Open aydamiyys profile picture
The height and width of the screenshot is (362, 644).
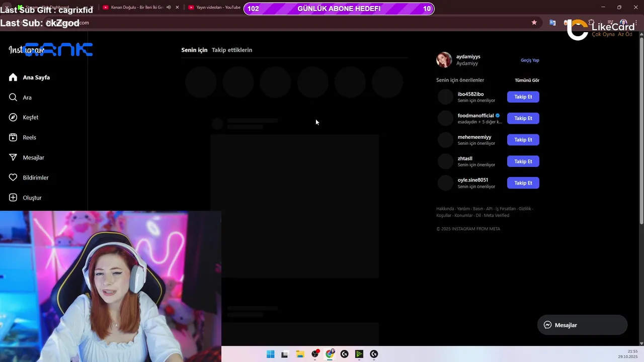444,60
